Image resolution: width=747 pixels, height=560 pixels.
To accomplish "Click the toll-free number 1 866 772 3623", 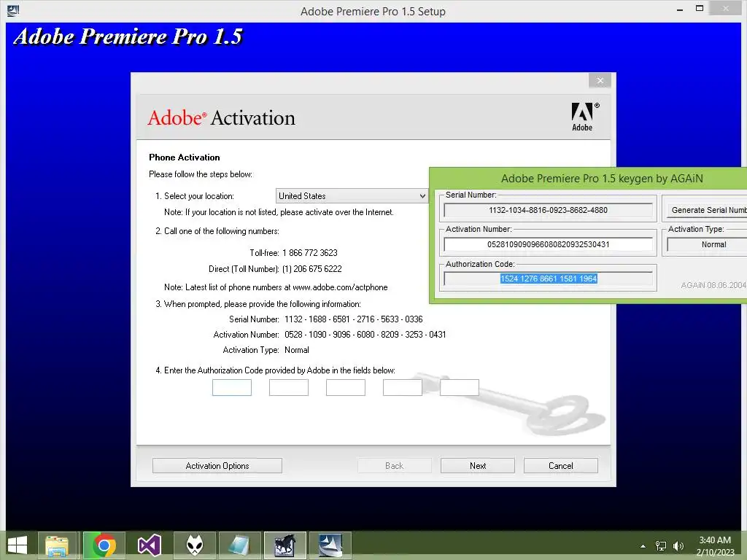I will 309,253.
